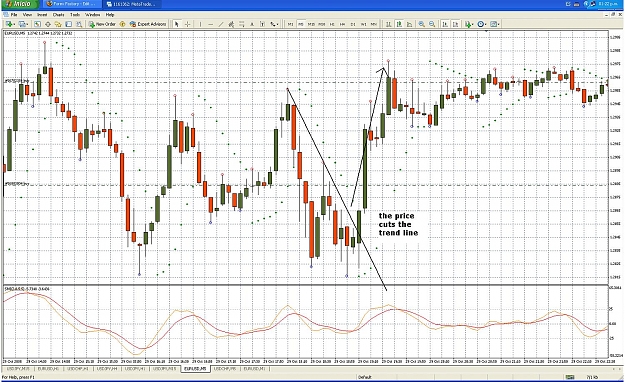Screen dimensions: 625x382
Task: Expand the Periods clock dropdown
Action: 486,24
